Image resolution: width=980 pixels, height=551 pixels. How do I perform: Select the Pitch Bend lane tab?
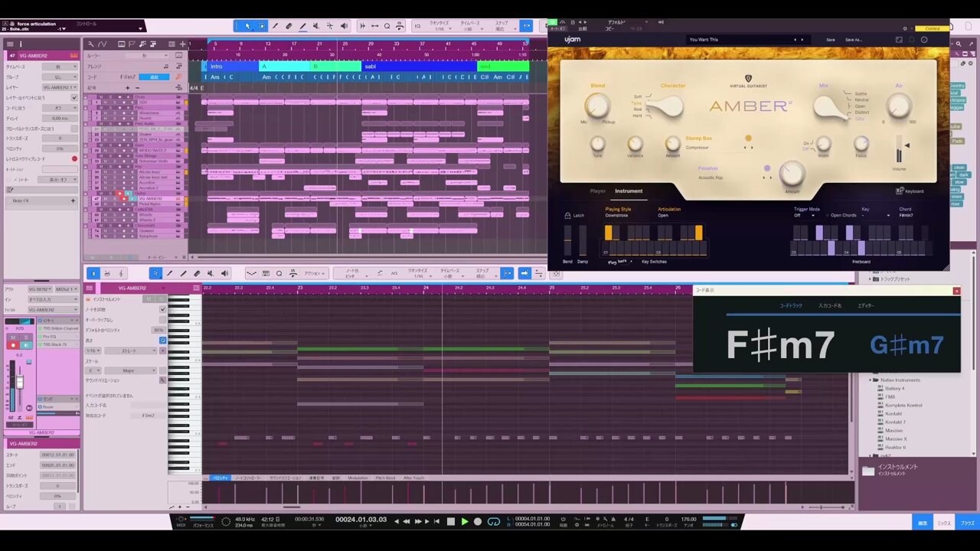pos(385,478)
